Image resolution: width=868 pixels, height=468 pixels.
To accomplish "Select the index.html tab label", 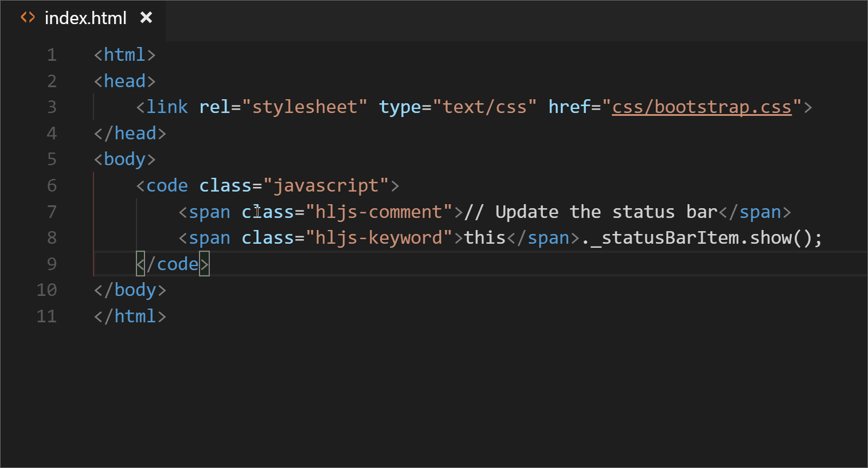I will click(x=85, y=18).
